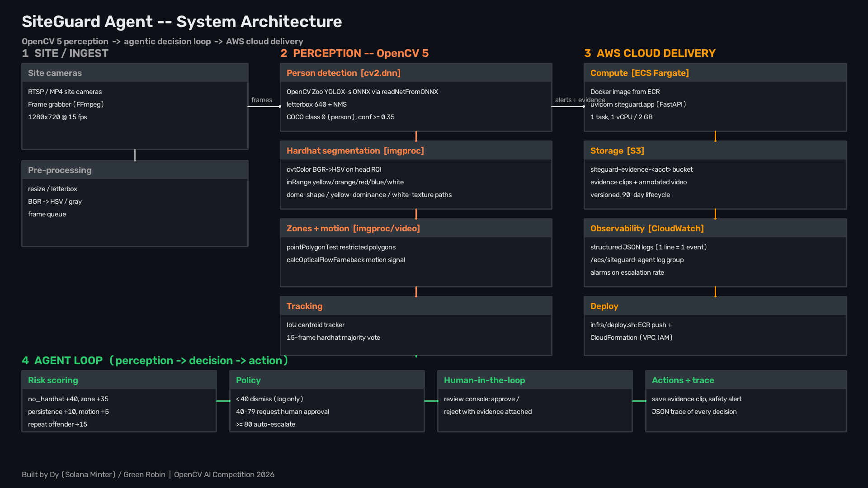Click the 'alerts + evidence' connector label

580,100
